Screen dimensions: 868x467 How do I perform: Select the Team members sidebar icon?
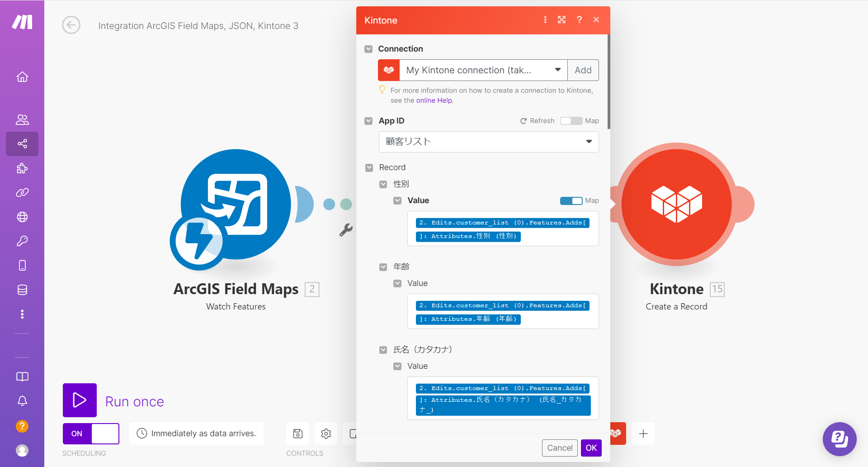(x=22, y=119)
